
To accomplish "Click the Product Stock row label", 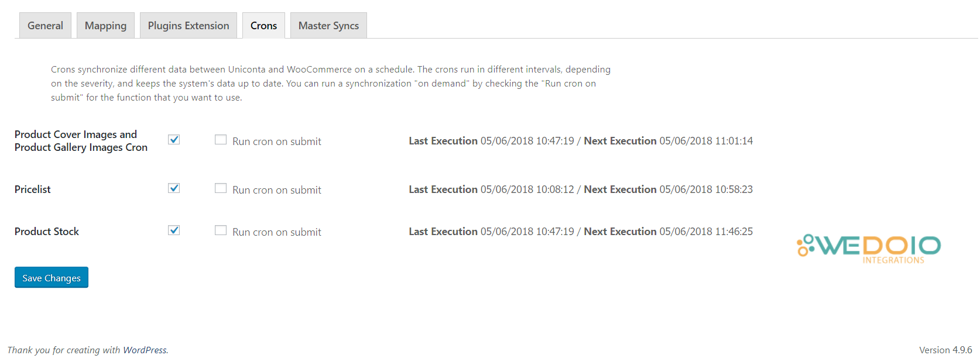I will [x=47, y=232].
